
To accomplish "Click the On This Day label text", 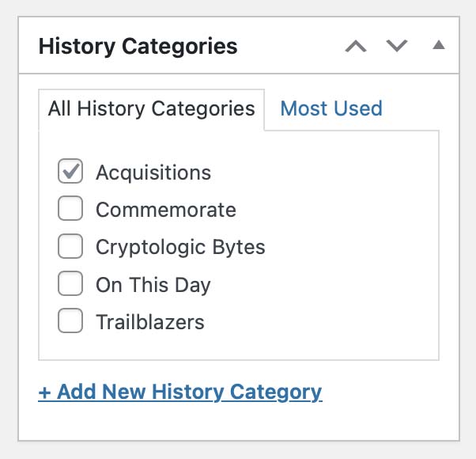I will point(153,285).
